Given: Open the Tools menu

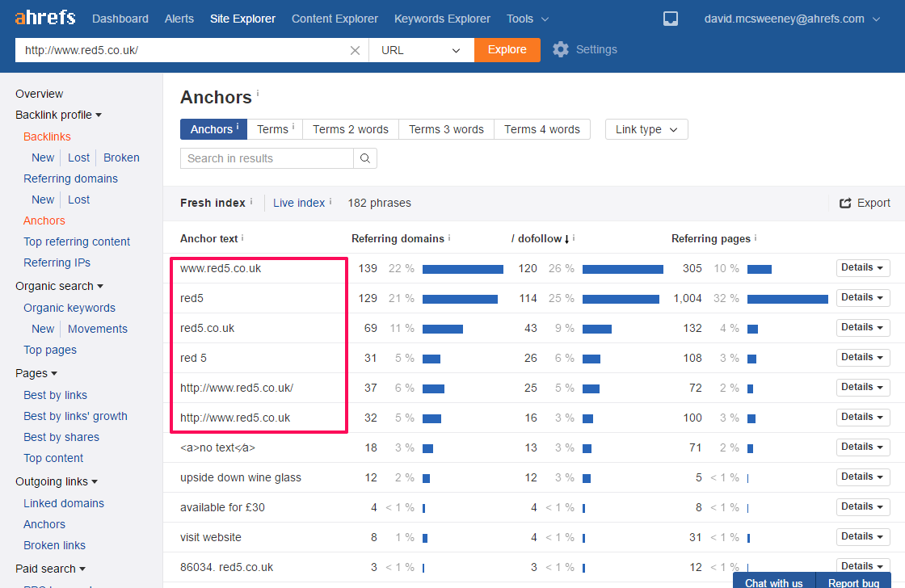Looking at the screenshot, I should (x=527, y=19).
